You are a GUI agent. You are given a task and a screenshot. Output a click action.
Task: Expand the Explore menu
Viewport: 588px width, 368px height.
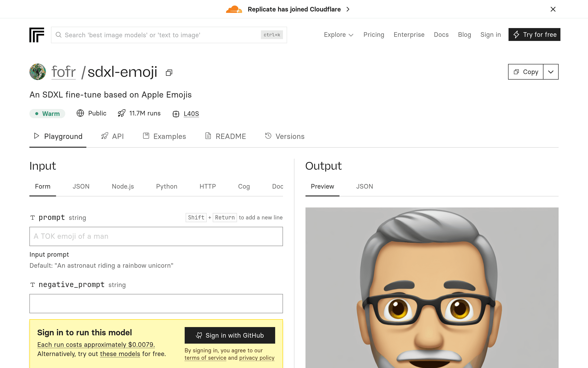click(339, 34)
